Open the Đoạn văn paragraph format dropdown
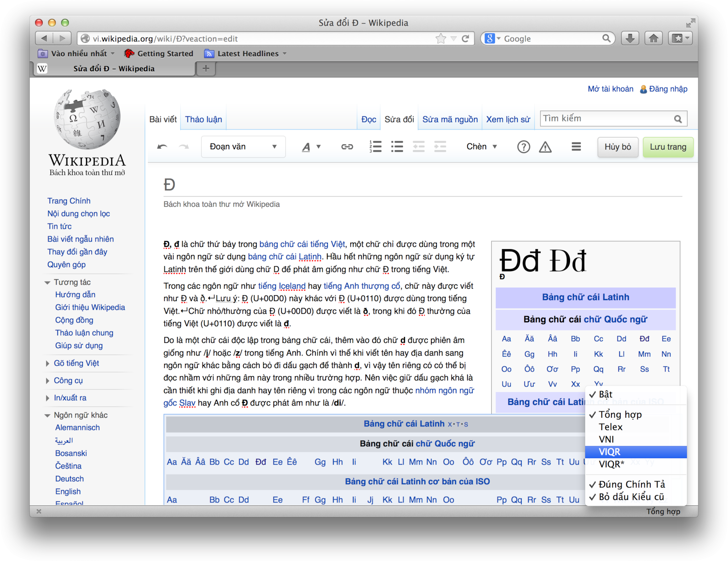This screenshot has width=728, height=561. pos(243,147)
